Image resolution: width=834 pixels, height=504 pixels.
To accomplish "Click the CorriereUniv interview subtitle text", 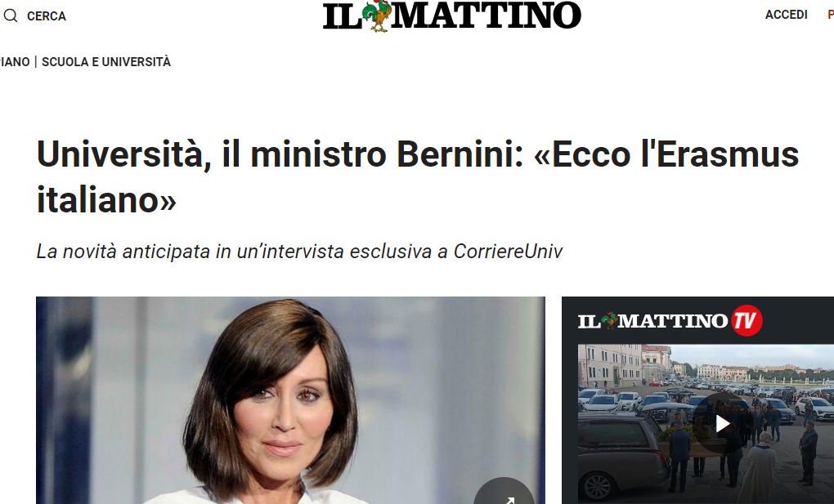I will click(299, 252).
